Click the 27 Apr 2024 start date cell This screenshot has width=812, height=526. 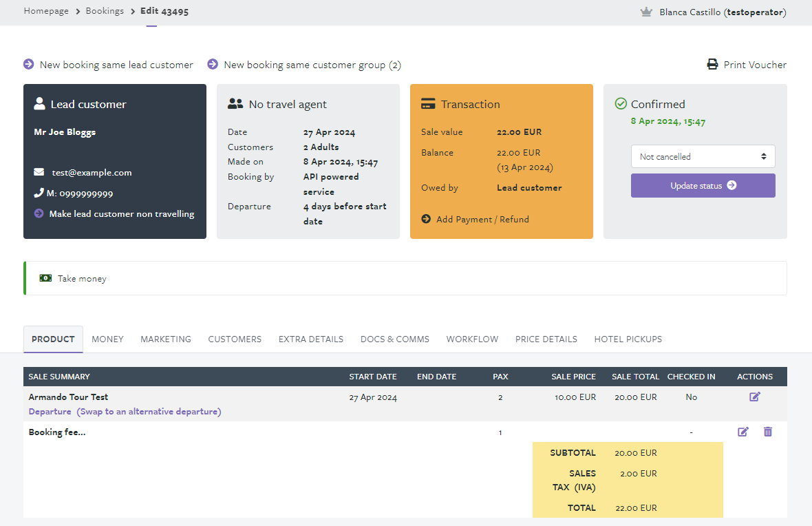click(373, 397)
